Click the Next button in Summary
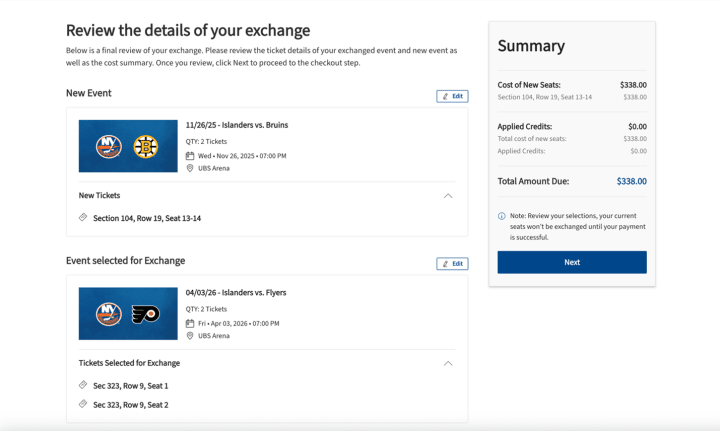Image resolution: width=720 pixels, height=431 pixels. [572, 262]
